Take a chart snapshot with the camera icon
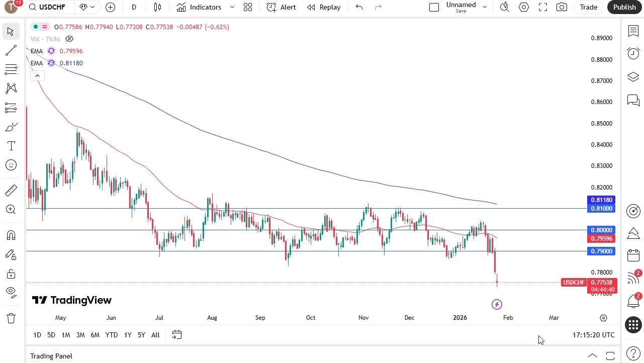Image resolution: width=644 pixels, height=363 pixels. (x=562, y=7)
